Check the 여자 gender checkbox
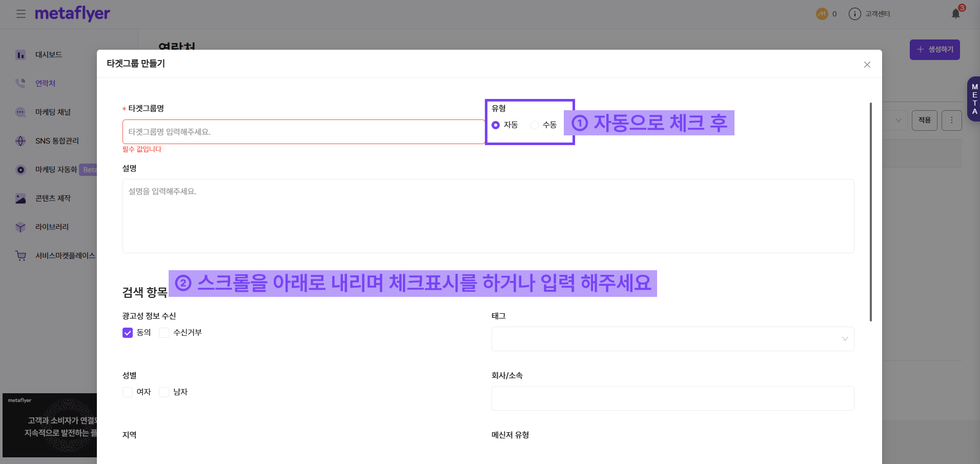 click(128, 392)
